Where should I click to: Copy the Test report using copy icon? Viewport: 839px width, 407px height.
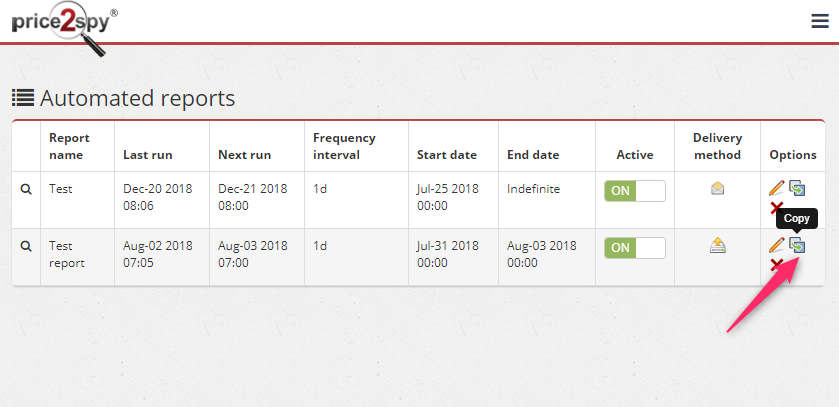tap(797, 245)
